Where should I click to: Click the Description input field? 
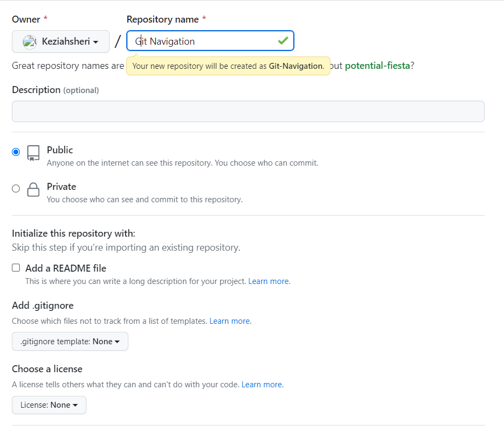(x=248, y=111)
